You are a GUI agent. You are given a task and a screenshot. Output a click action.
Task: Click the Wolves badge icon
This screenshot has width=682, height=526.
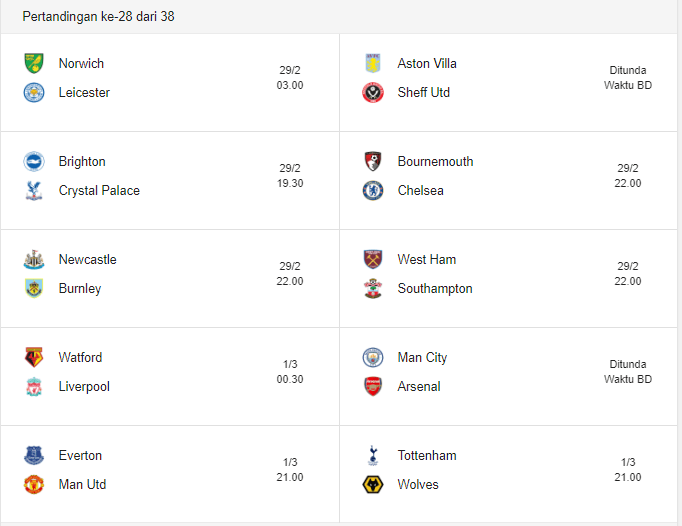[x=373, y=485]
